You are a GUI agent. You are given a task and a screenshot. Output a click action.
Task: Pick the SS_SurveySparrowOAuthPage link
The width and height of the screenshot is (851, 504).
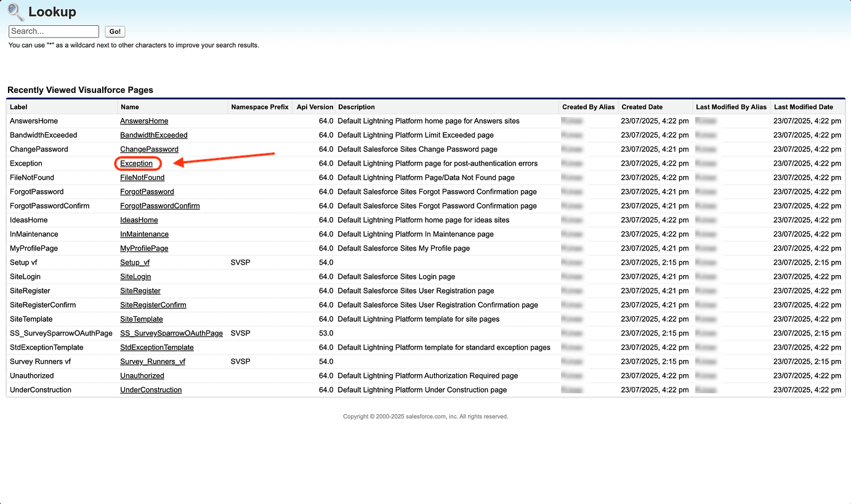(171, 334)
